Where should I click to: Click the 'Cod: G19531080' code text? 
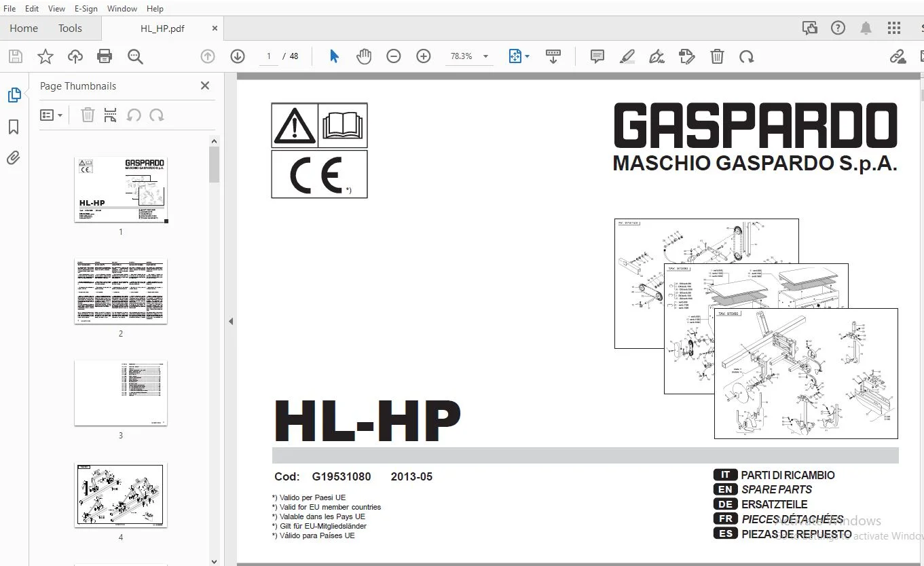pos(322,476)
